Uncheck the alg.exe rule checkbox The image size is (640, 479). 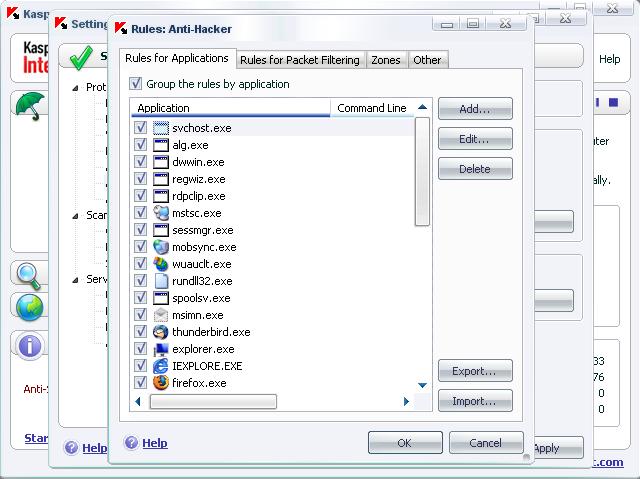[x=140, y=145]
